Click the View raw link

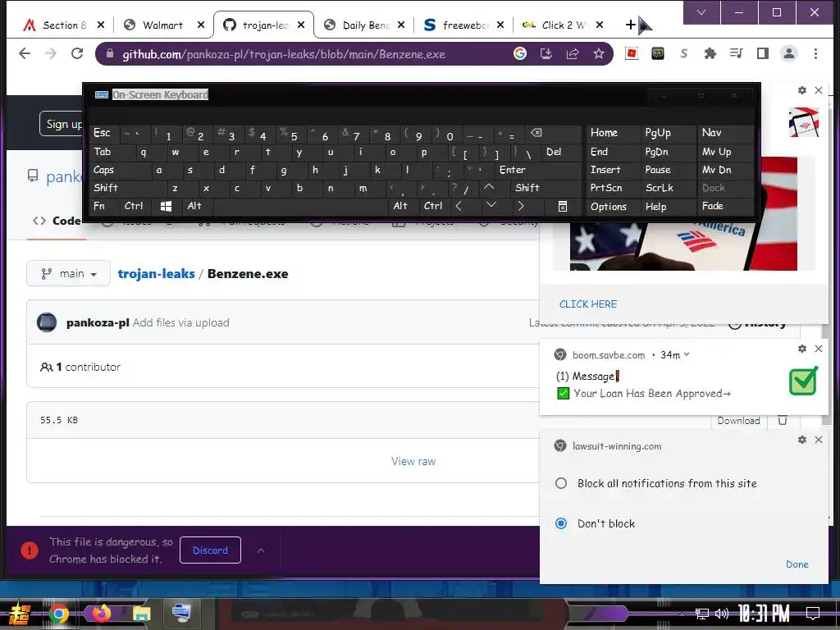[413, 461]
